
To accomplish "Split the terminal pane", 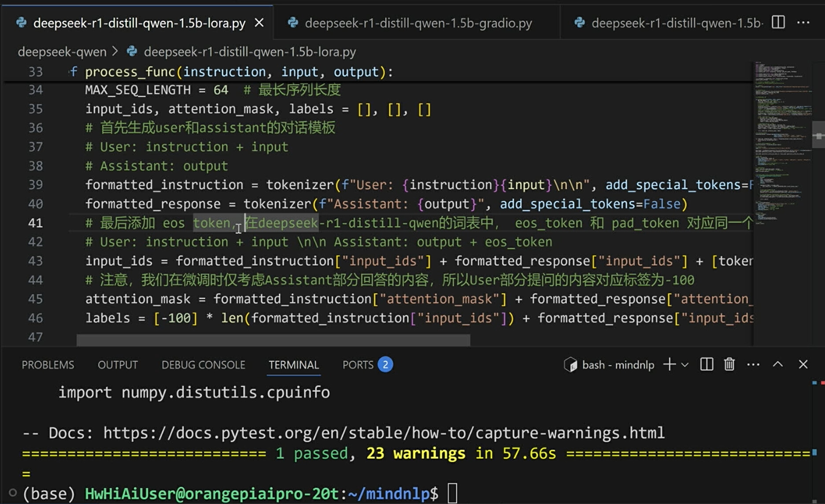I will [707, 364].
